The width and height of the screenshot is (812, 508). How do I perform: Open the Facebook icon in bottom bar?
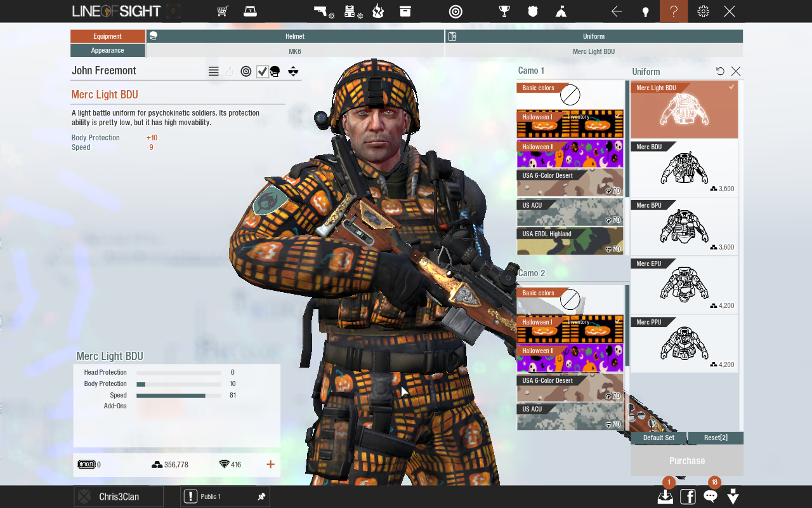click(x=688, y=497)
